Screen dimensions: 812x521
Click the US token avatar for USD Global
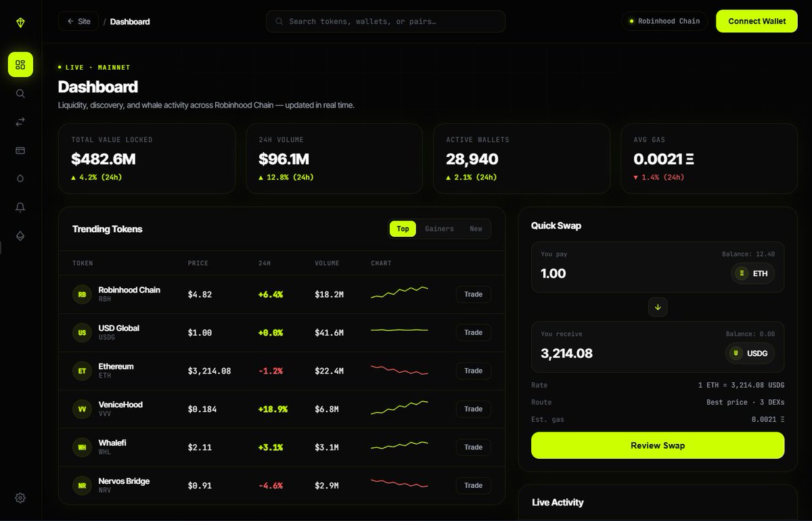click(x=82, y=332)
